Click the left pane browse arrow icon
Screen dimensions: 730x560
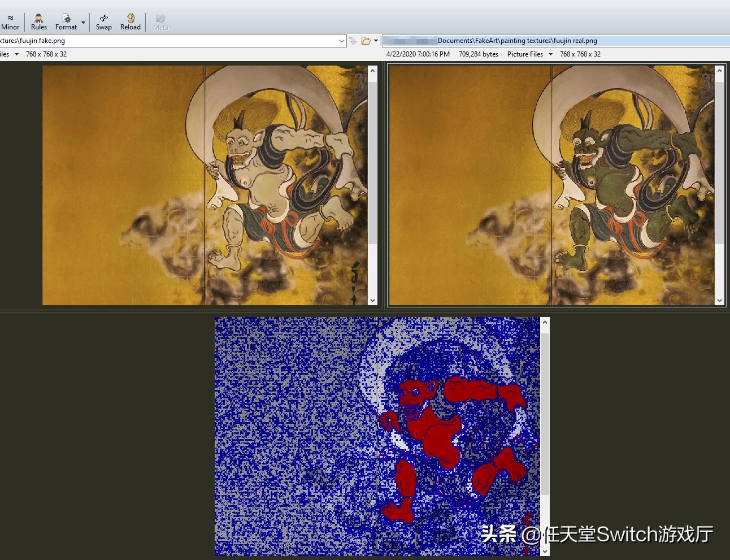coord(353,41)
